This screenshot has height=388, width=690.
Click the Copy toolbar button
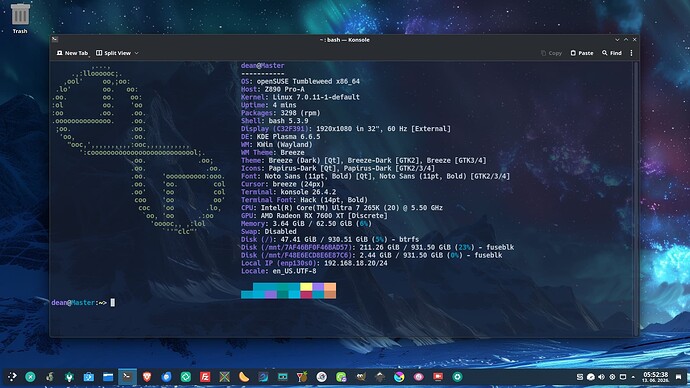(x=551, y=53)
